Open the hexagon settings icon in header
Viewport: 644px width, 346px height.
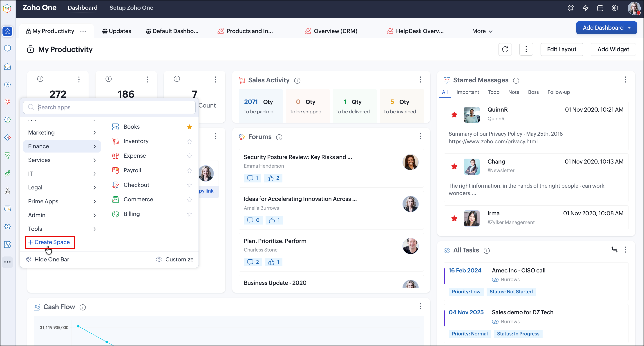click(x=615, y=8)
